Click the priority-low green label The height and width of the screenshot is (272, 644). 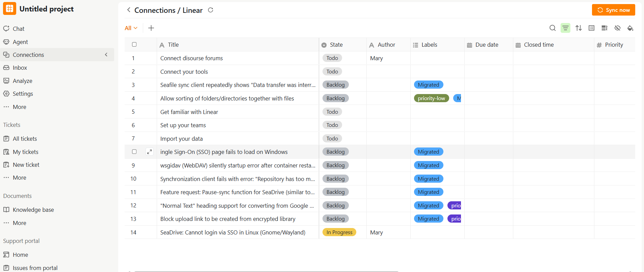point(431,98)
